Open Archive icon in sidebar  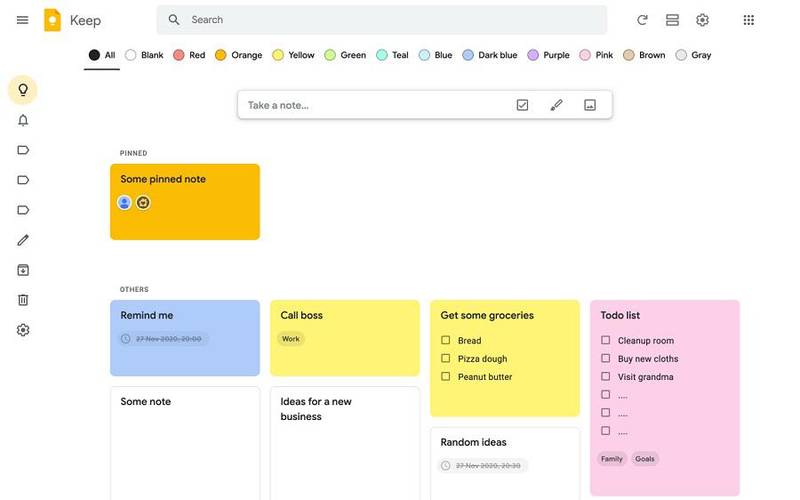coord(23,270)
